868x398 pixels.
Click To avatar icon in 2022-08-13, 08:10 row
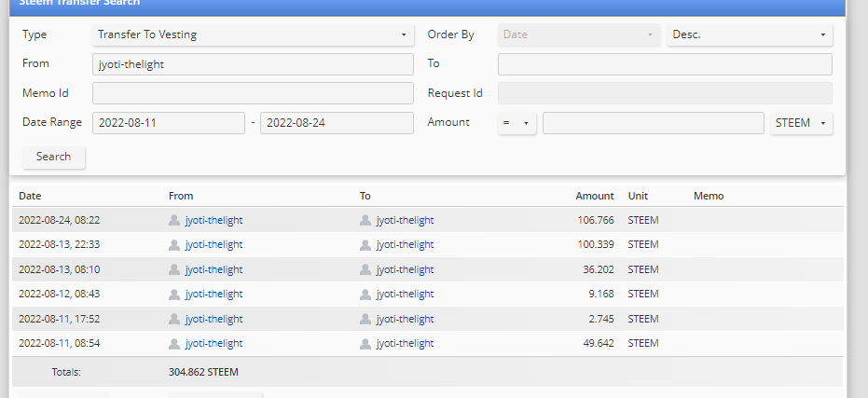365,269
